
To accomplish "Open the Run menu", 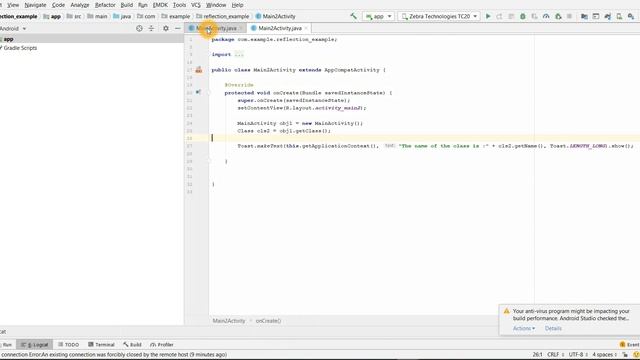I will (x=142, y=5).
